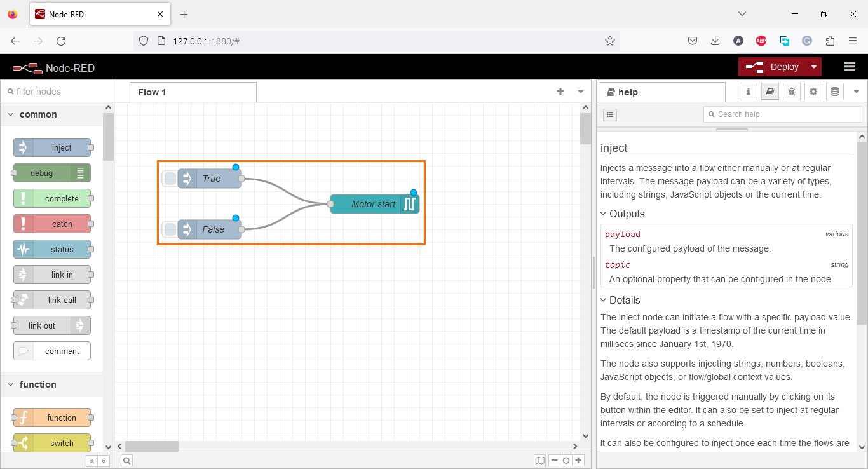Open the main Node-RED menu

click(850, 66)
